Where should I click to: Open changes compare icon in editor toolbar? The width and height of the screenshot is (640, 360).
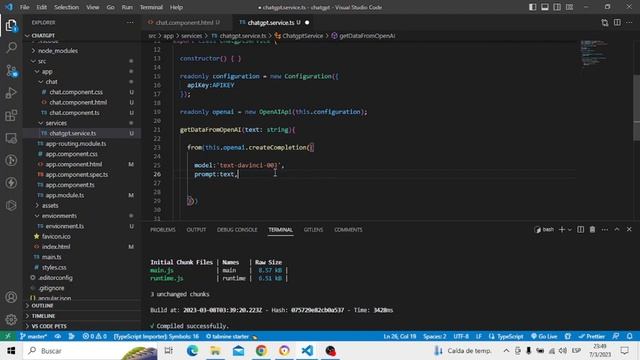pyautogui.click(x=604, y=23)
